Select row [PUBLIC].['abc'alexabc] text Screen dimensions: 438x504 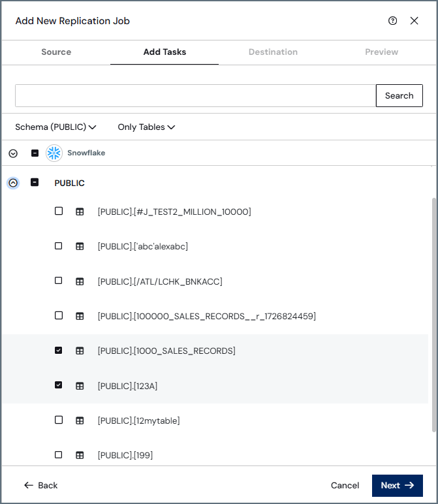coord(143,247)
